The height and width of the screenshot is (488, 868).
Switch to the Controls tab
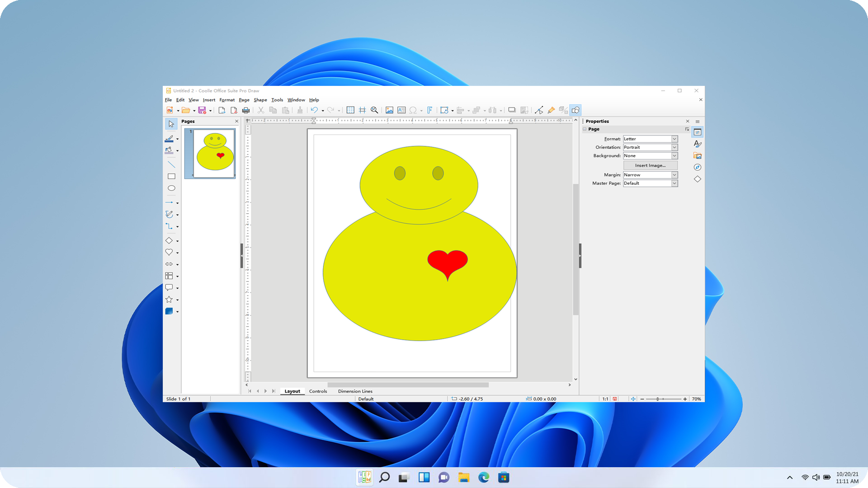(318, 391)
